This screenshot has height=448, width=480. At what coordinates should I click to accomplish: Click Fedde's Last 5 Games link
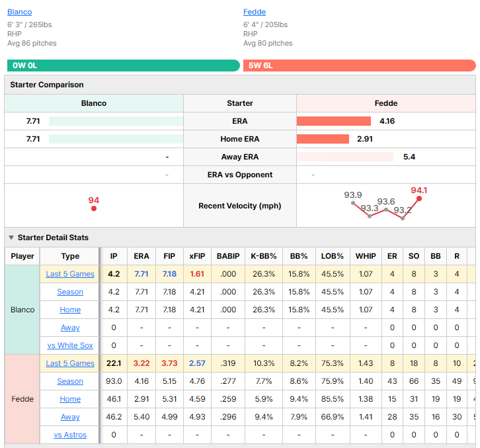point(70,363)
